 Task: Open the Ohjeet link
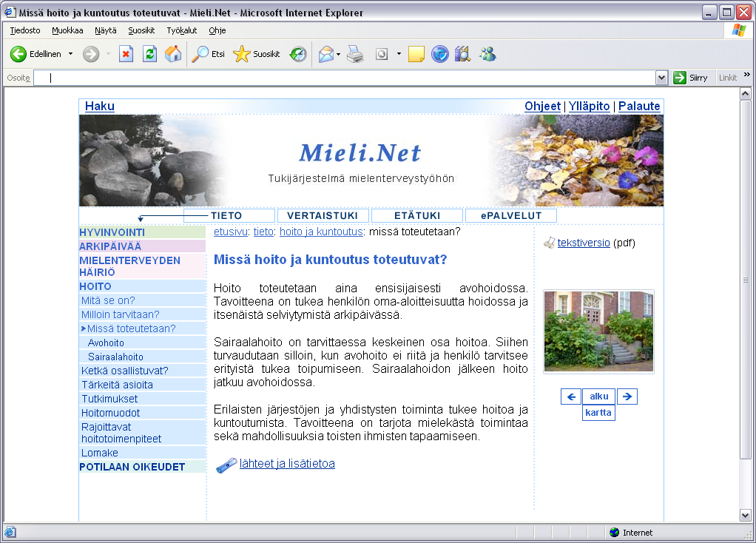[542, 106]
